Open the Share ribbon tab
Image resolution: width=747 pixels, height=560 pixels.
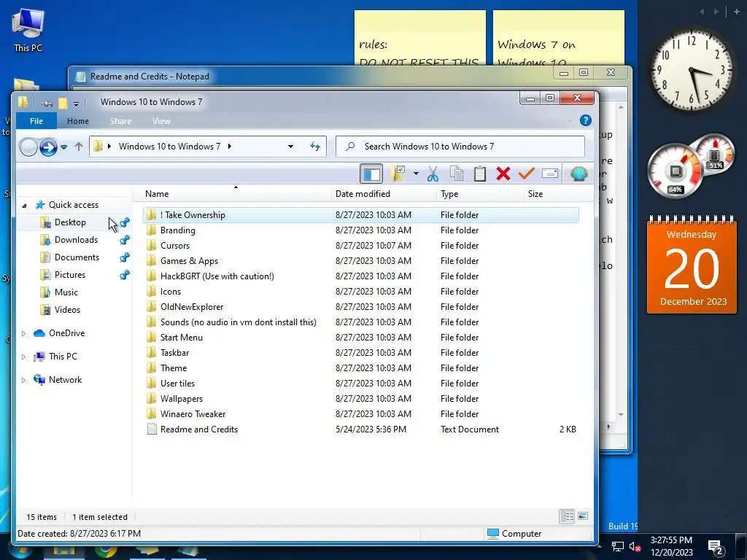coord(120,121)
